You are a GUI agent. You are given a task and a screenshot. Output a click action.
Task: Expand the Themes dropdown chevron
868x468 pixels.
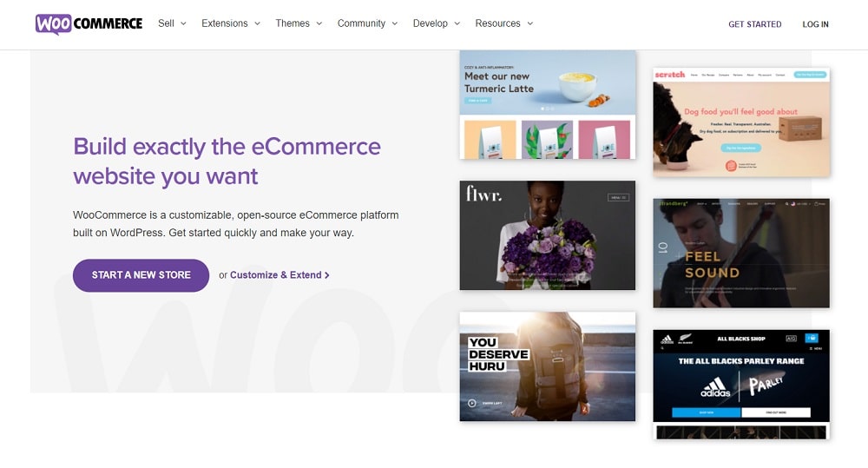tap(319, 23)
